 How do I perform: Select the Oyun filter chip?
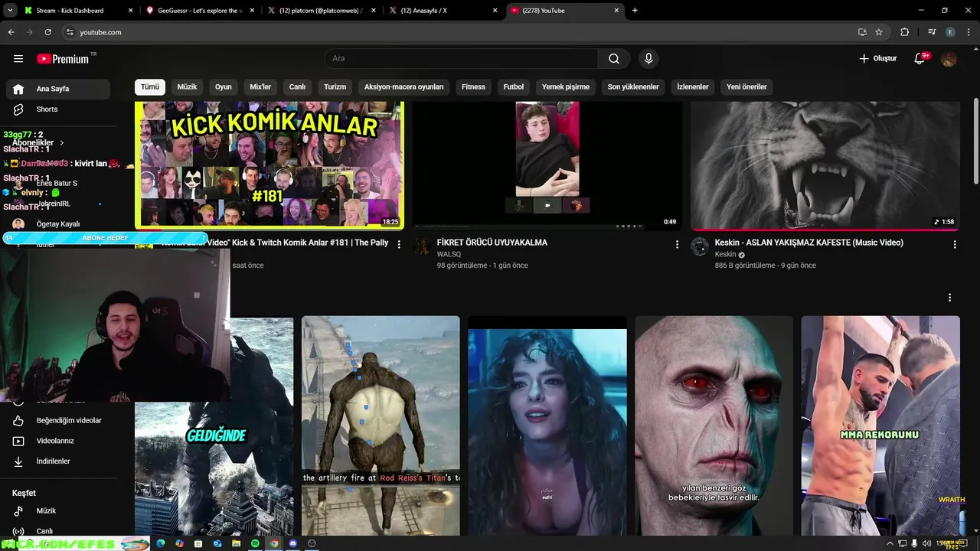click(x=224, y=86)
